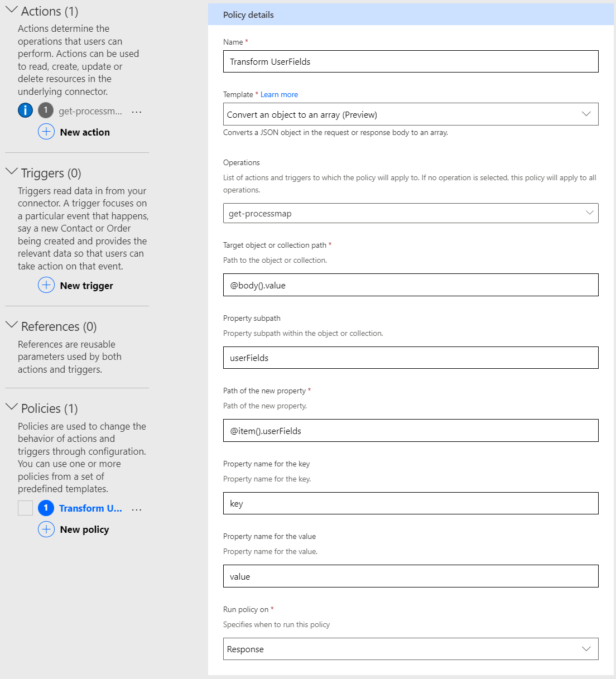Click the 'Target object or collection path' label
Image resolution: width=616 pixels, height=679 pixels.
pos(275,245)
